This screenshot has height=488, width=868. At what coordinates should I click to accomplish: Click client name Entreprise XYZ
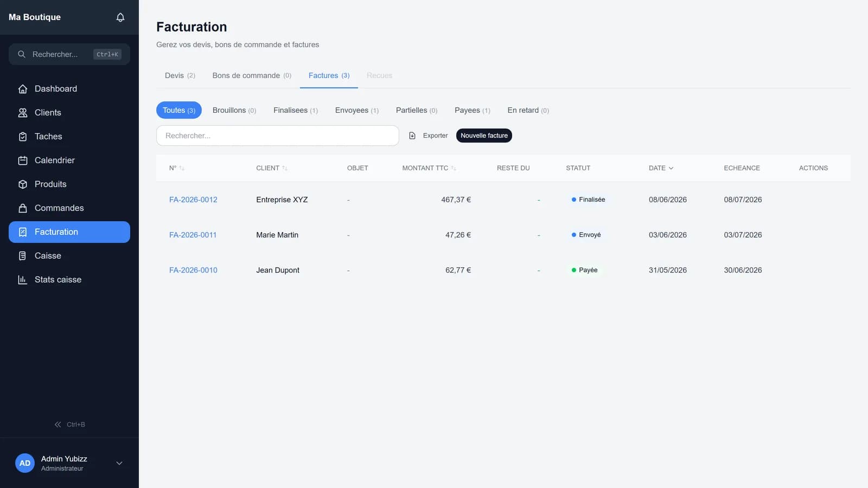282,200
